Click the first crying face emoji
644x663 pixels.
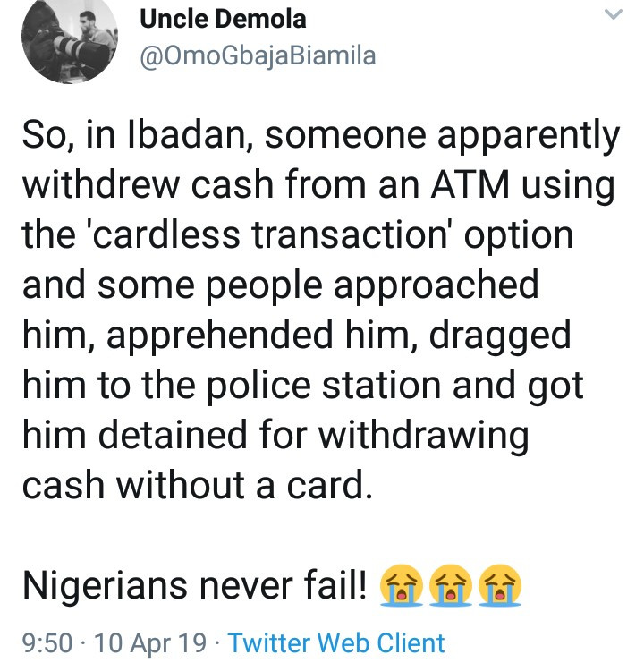[401, 585]
